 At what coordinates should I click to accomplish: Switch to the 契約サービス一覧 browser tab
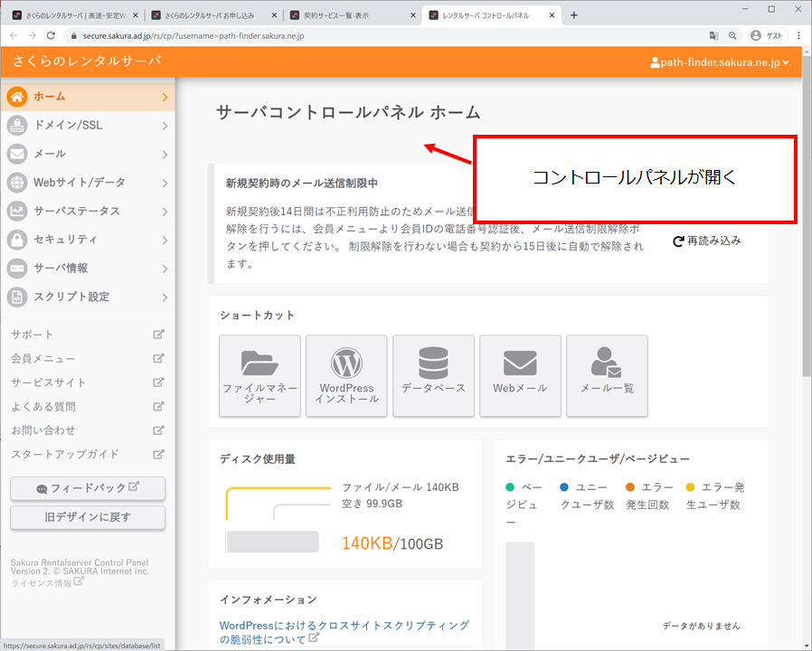(x=353, y=15)
